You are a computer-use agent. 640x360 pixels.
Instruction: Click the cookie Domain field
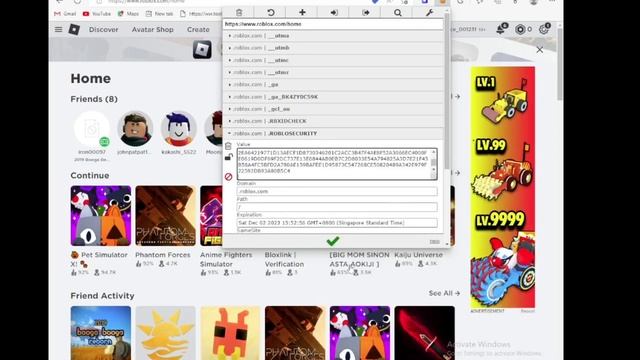pos(337,191)
